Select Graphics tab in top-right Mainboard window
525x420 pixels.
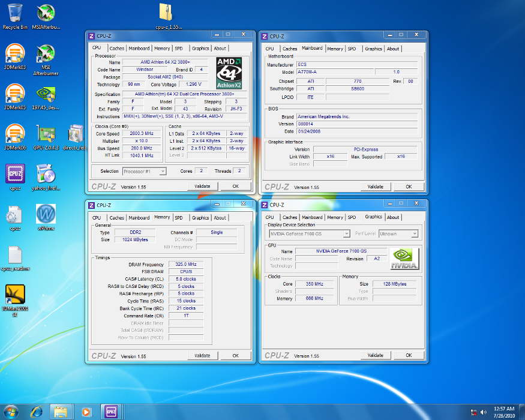click(x=373, y=49)
